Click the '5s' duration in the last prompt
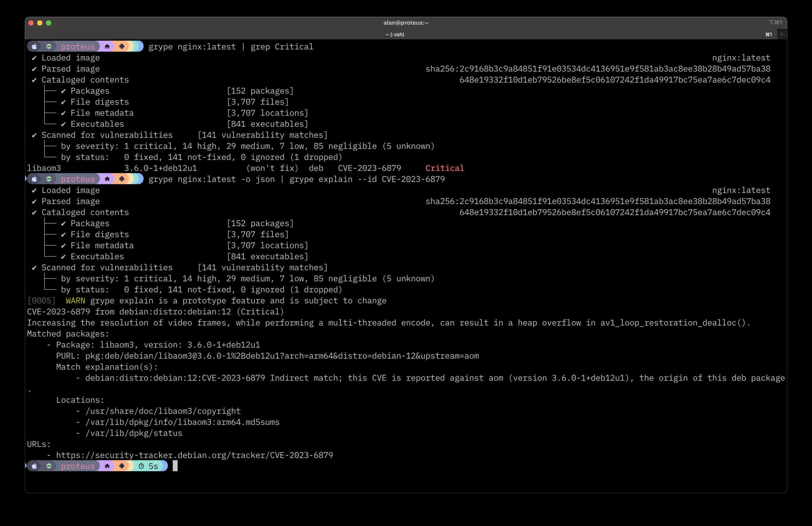Image resolution: width=812 pixels, height=526 pixels. [x=153, y=466]
